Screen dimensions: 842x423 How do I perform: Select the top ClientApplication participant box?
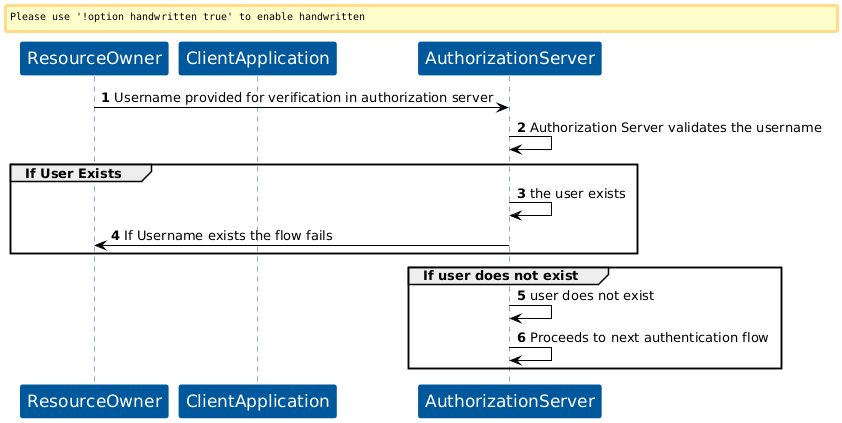[257, 59]
